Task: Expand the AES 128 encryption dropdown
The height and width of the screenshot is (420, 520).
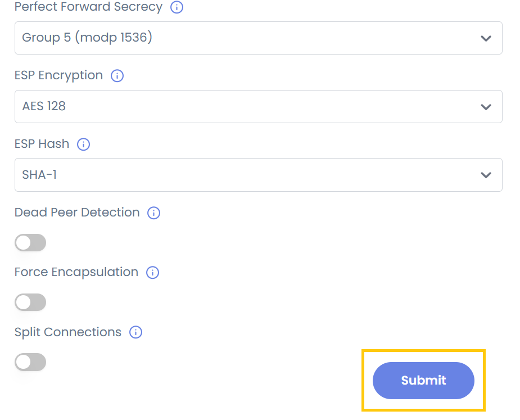Action: click(x=258, y=106)
